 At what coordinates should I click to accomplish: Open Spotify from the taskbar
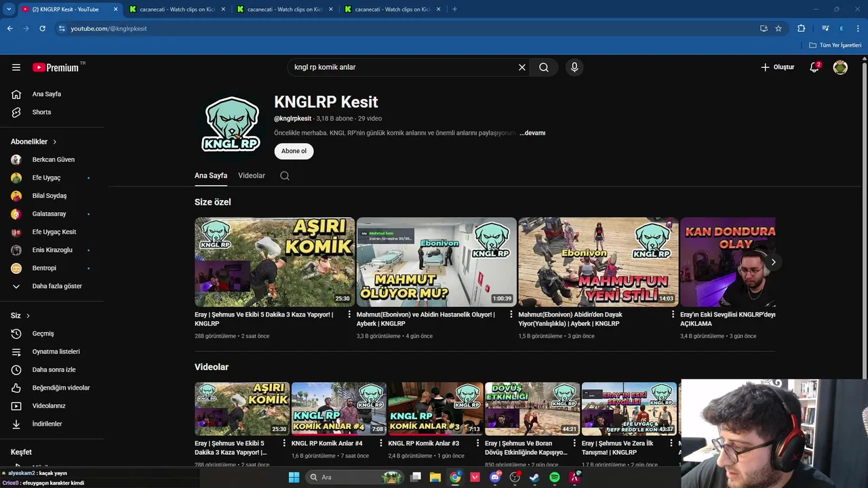[x=555, y=477]
